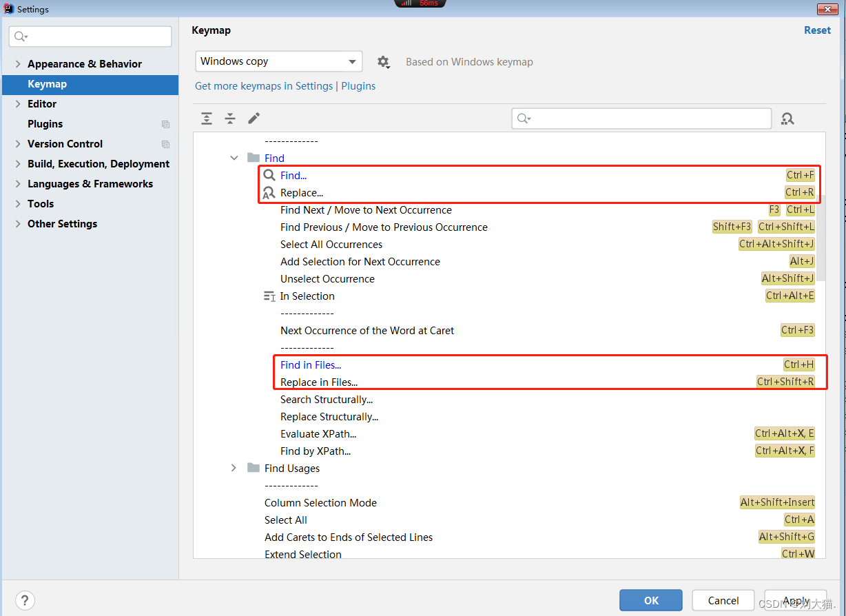Viewport: 846px width, 616px height.
Task: Click the Expand All toolbar icon
Action: (207, 119)
